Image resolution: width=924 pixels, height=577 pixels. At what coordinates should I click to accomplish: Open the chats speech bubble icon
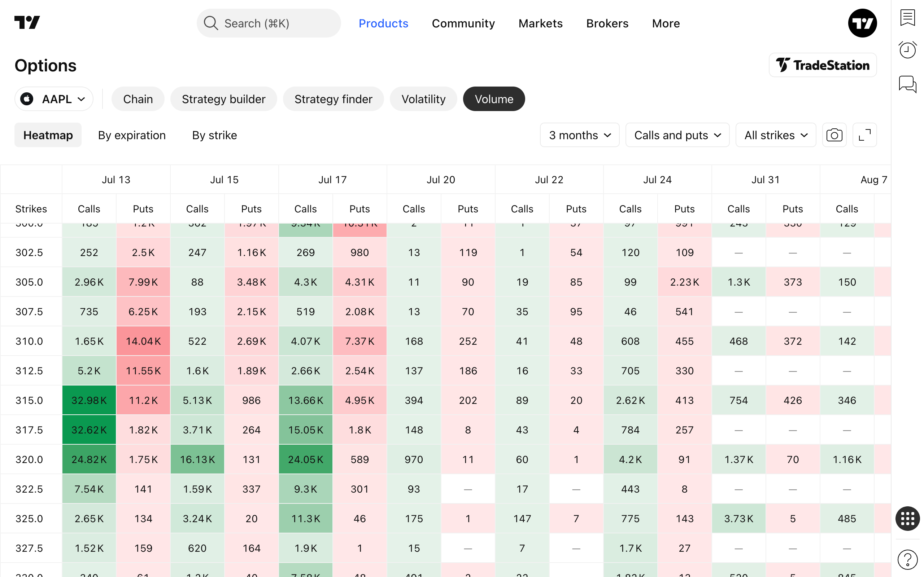[x=908, y=84]
